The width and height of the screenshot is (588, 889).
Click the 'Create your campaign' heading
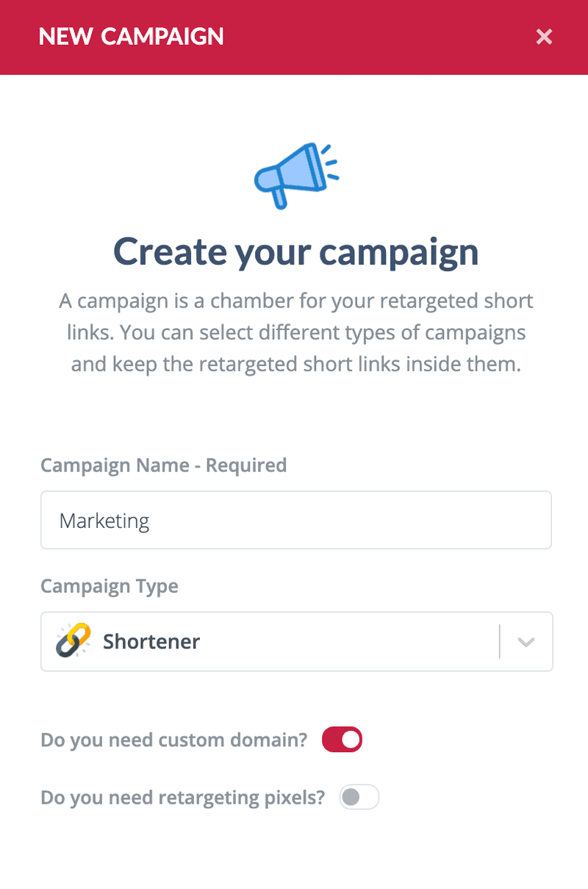click(296, 251)
